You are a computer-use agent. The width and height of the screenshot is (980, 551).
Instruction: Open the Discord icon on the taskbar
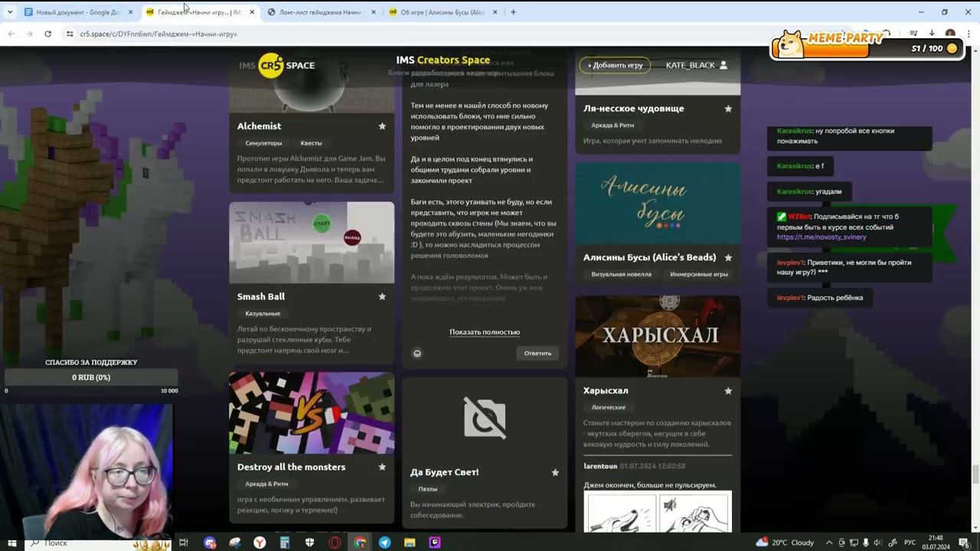point(210,543)
